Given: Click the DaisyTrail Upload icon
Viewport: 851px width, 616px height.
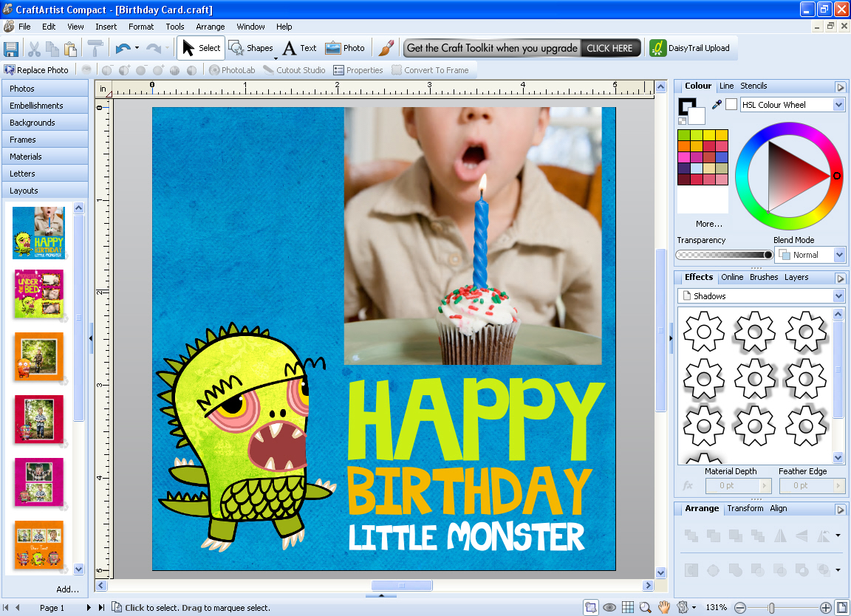Looking at the screenshot, I should 657,48.
